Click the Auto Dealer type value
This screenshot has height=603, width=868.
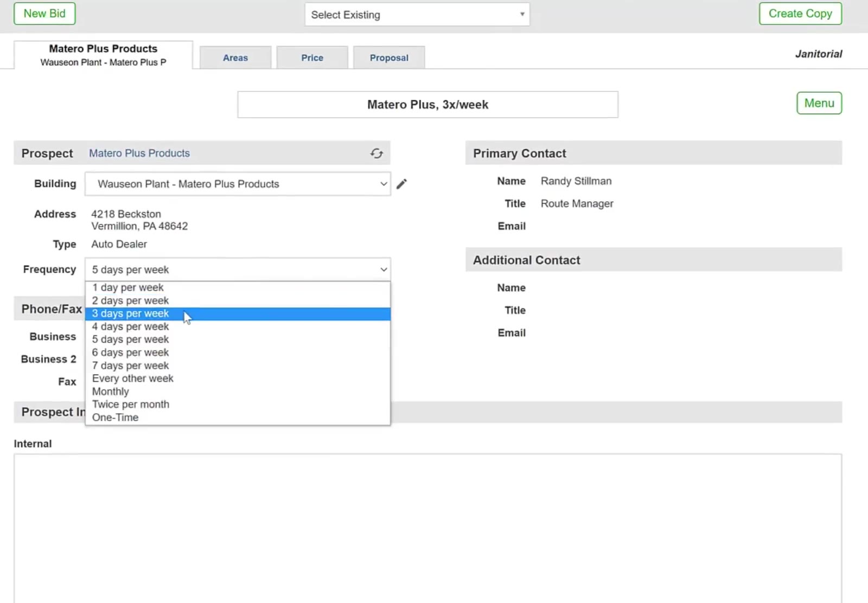click(x=119, y=245)
